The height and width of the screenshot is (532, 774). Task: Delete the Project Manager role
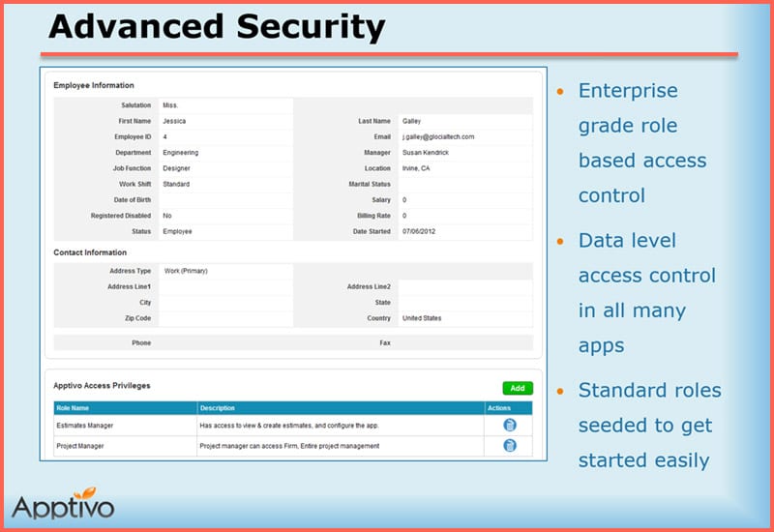pyautogui.click(x=509, y=446)
